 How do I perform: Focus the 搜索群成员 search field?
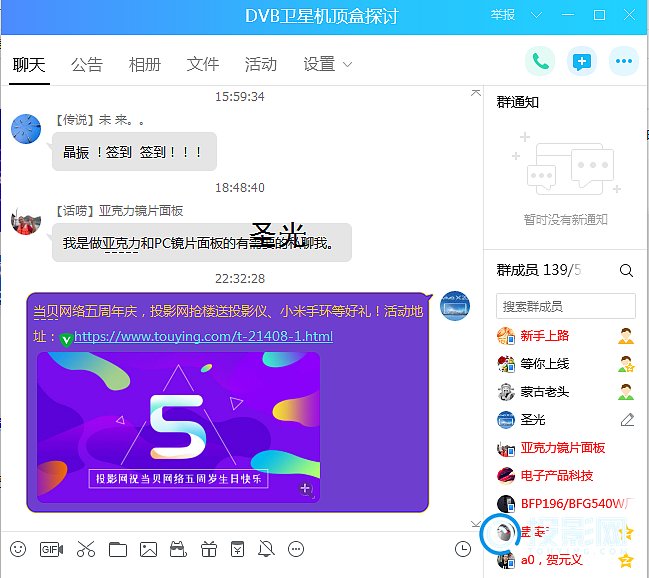[566, 306]
